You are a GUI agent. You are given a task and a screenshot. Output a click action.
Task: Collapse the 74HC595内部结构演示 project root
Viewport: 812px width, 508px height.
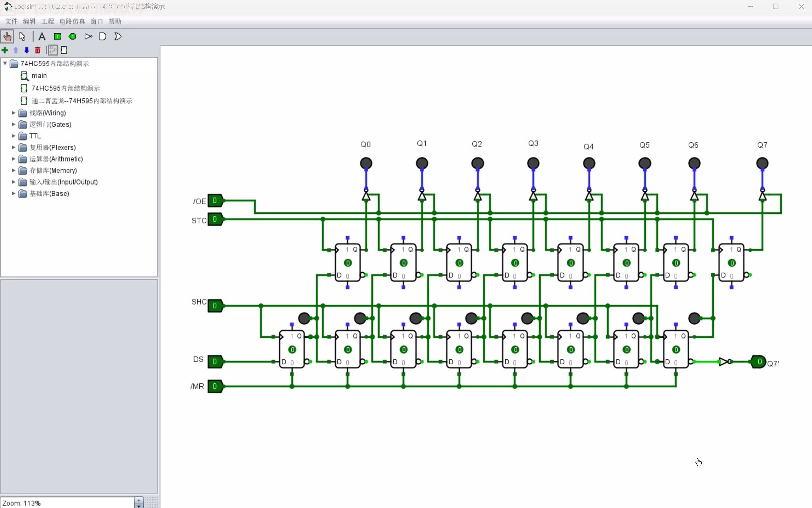(x=5, y=63)
